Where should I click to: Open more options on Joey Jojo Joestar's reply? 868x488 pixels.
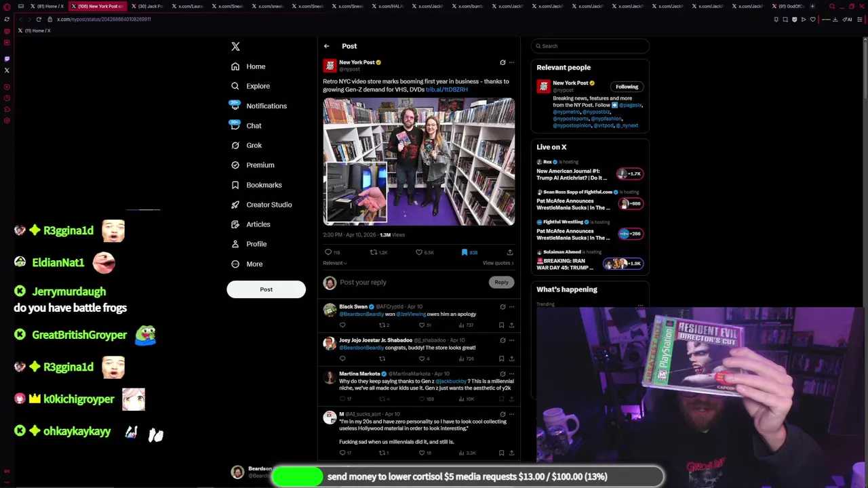[512, 340]
